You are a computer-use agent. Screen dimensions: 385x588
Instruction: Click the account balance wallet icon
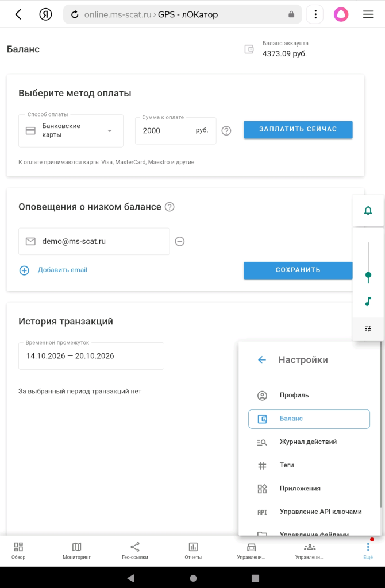coord(249,49)
